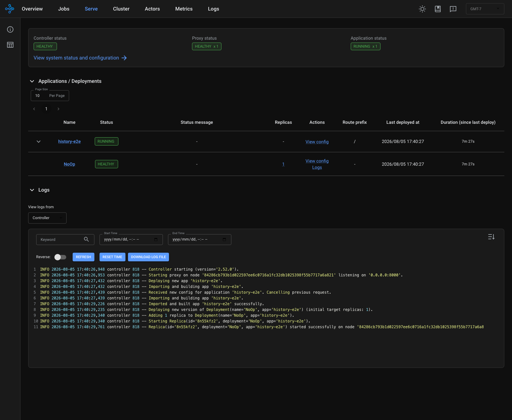
Task: Click the Start Time input field
Action: click(x=131, y=240)
